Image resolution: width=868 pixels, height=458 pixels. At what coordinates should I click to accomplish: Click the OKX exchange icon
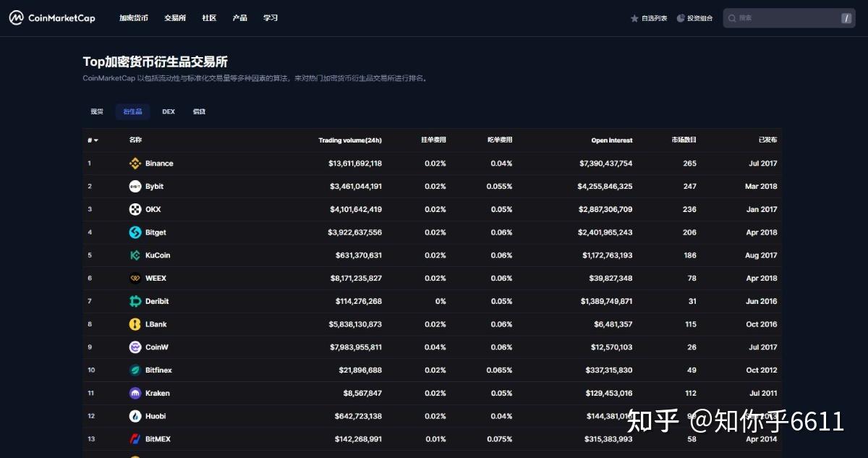[135, 209]
